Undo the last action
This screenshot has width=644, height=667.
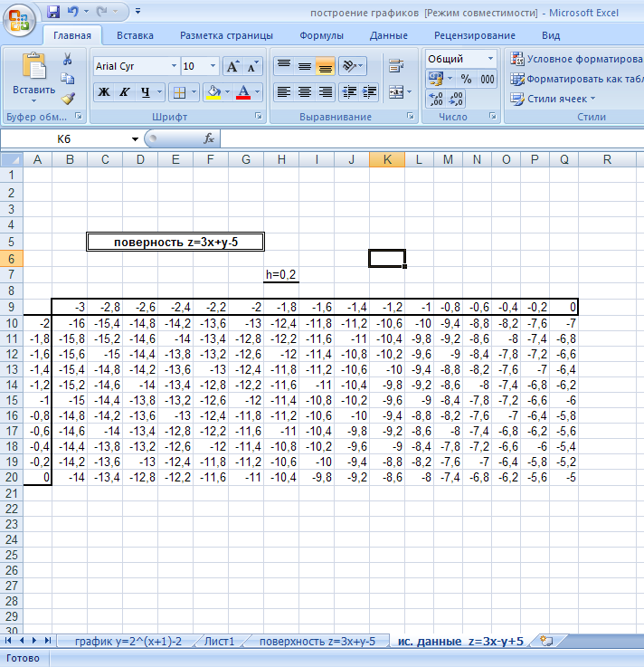pyautogui.click(x=72, y=12)
